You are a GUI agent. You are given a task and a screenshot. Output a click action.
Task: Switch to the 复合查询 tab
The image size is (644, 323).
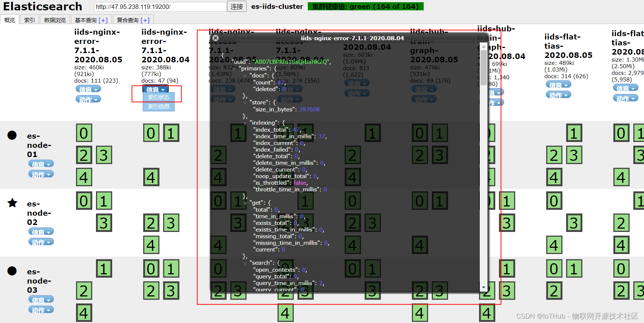tap(133, 20)
